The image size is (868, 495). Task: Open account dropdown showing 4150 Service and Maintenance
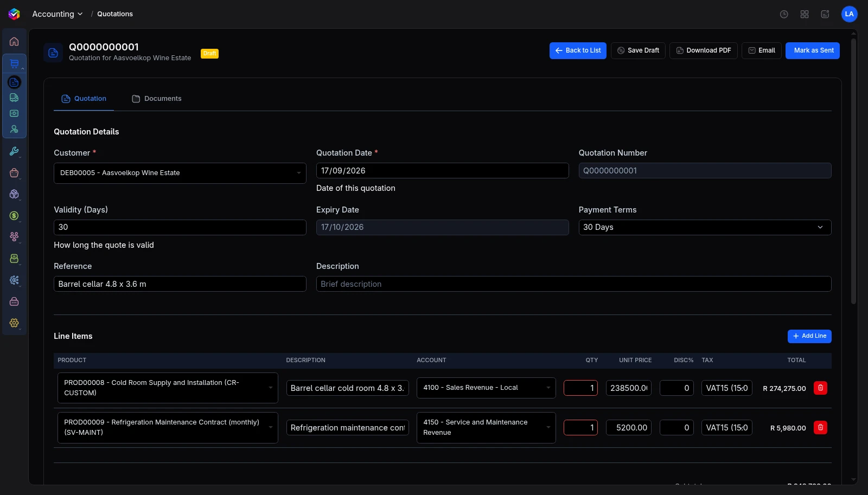pos(486,427)
